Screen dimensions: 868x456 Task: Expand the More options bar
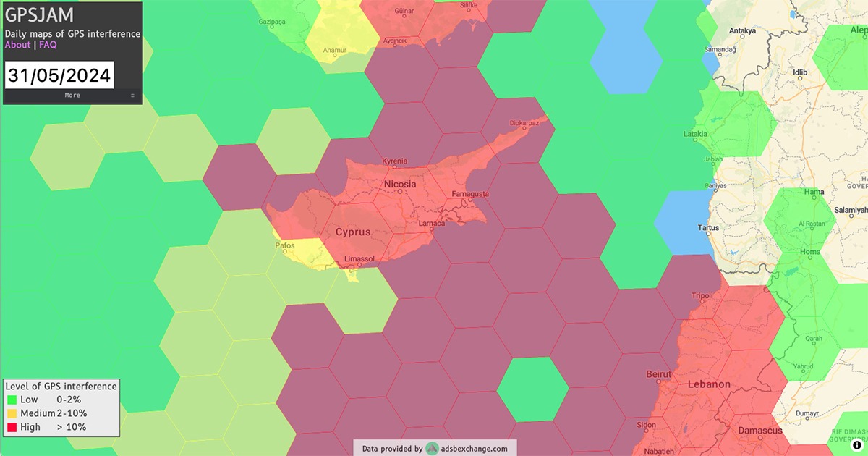point(72,96)
